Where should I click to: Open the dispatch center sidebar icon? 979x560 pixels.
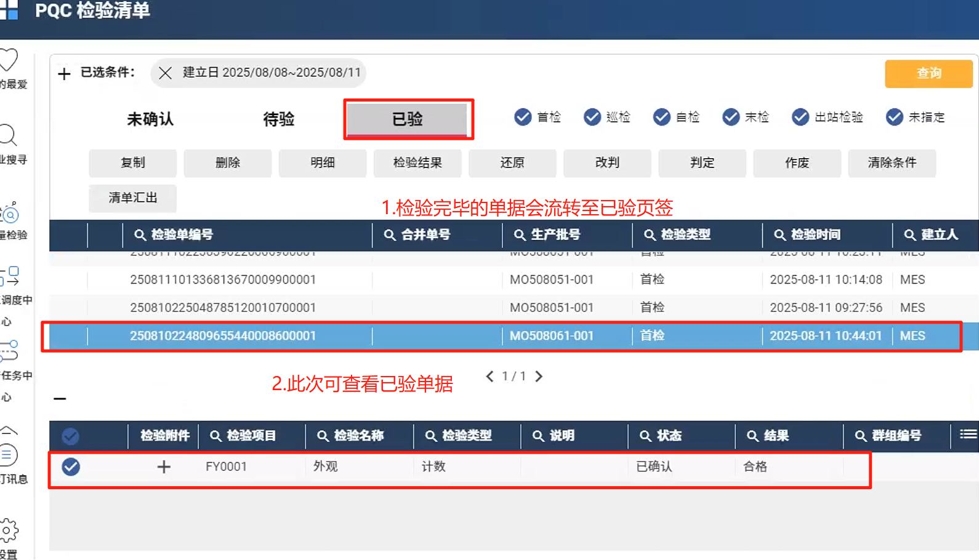(10, 276)
